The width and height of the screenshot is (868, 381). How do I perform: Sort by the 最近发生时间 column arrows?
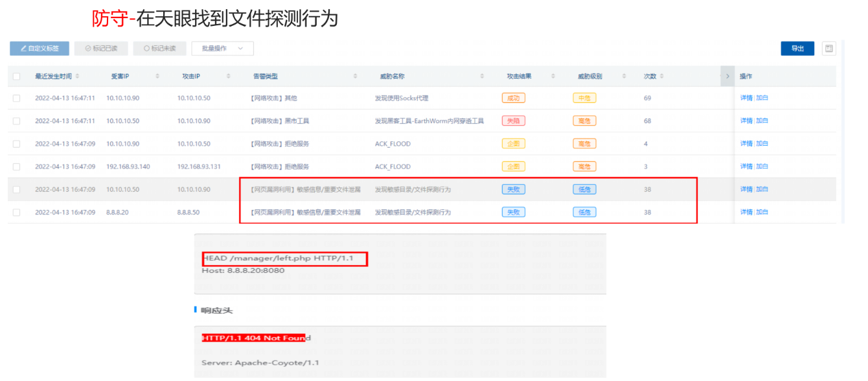click(78, 76)
